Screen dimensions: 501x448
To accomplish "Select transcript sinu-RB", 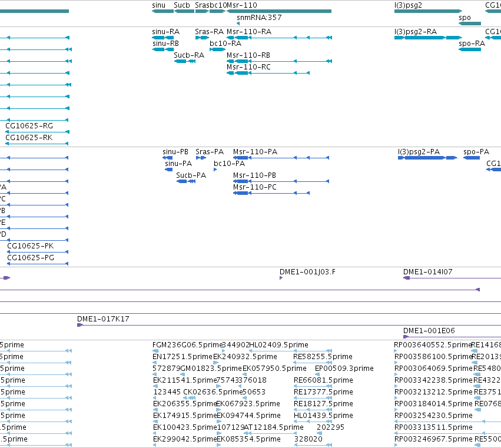I will pos(163,49).
